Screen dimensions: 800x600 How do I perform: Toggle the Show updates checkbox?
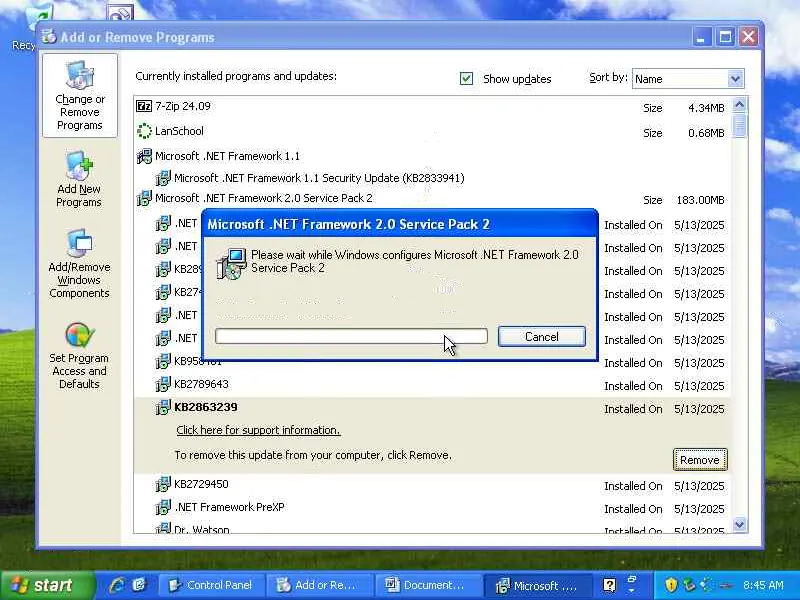tap(466, 79)
